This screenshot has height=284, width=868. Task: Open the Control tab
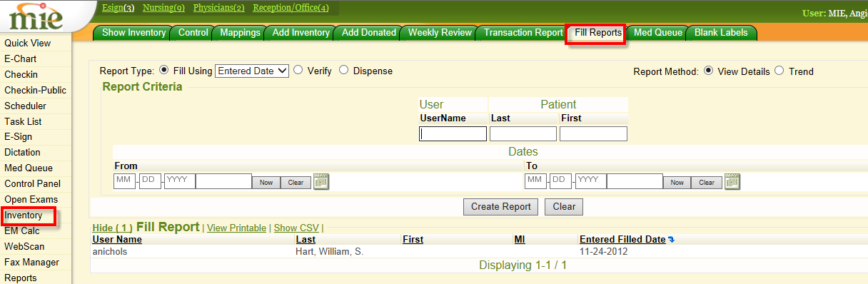(x=193, y=33)
